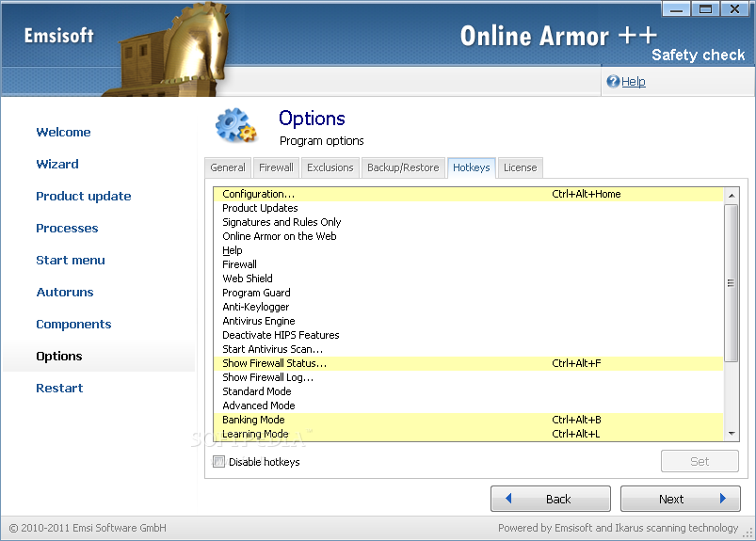Select the Antivirus Engine row
The width and height of the screenshot is (756, 541).
pos(468,321)
